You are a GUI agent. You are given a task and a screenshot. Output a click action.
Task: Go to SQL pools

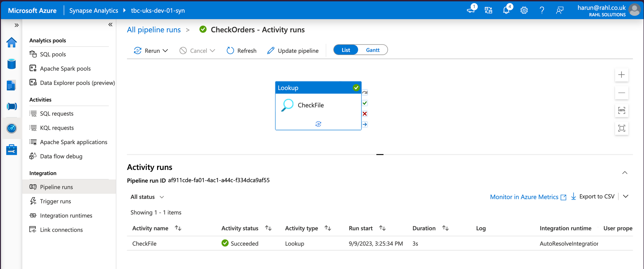click(53, 54)
